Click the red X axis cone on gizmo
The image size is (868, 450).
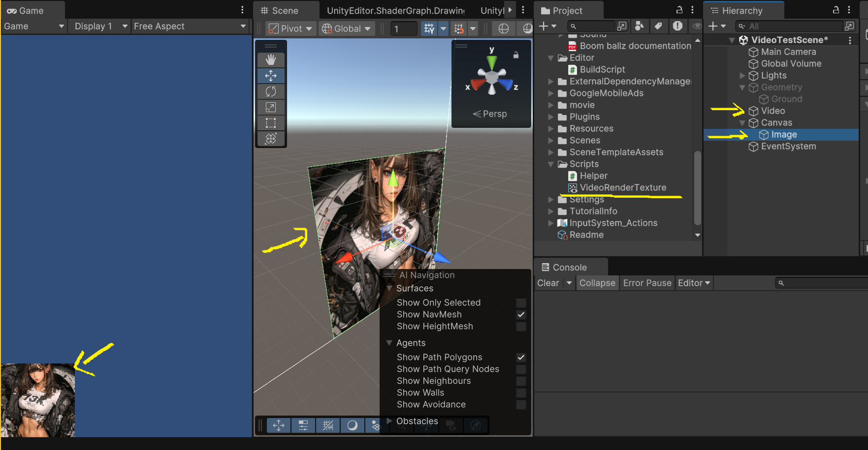coord(478,85)
